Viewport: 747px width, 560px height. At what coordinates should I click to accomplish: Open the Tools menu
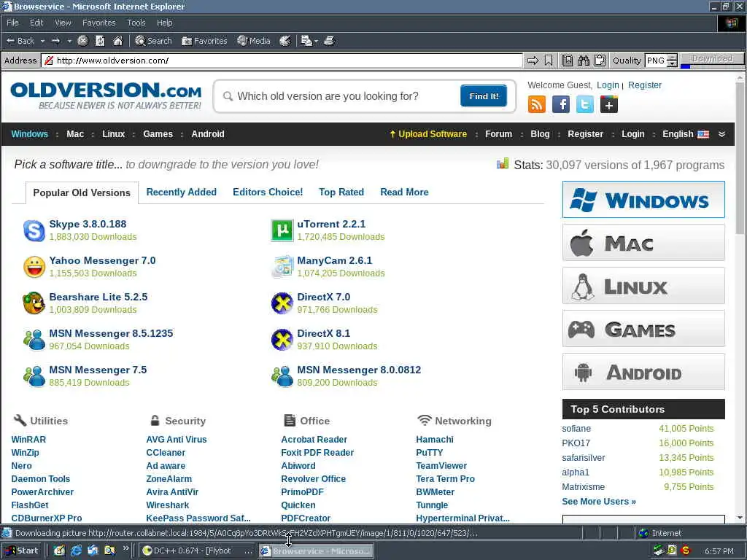[x=136, y=23]
